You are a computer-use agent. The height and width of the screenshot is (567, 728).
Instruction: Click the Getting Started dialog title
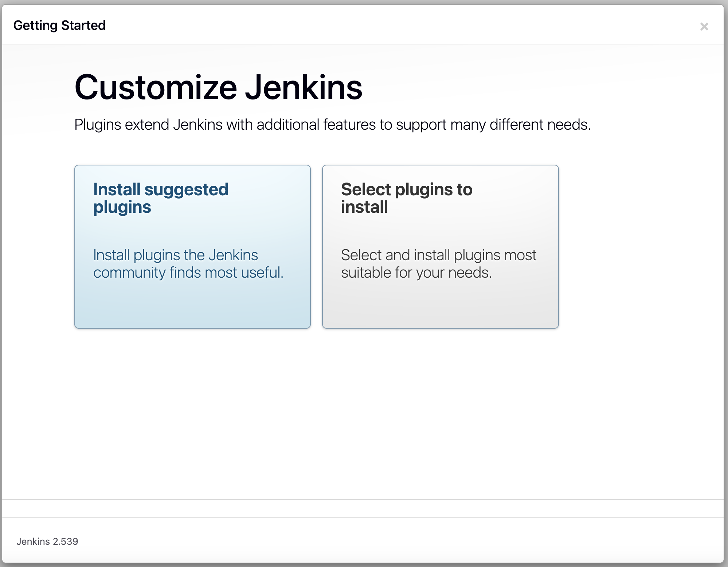[59, 26]
